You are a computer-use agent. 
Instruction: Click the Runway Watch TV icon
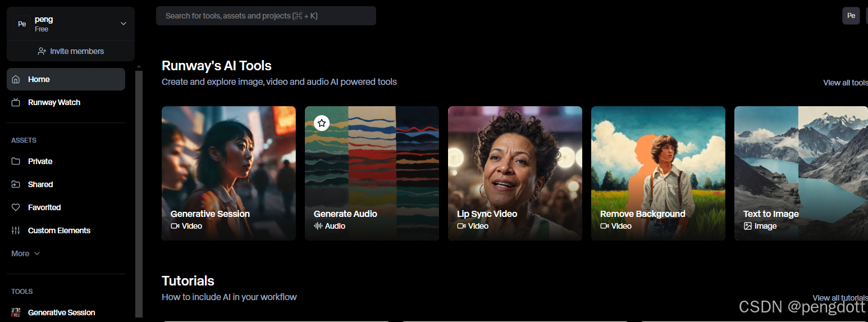[16, 102]
